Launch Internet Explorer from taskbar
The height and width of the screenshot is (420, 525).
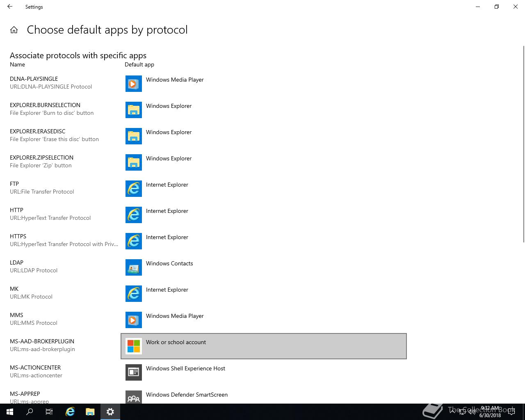[x=70, y=412]
